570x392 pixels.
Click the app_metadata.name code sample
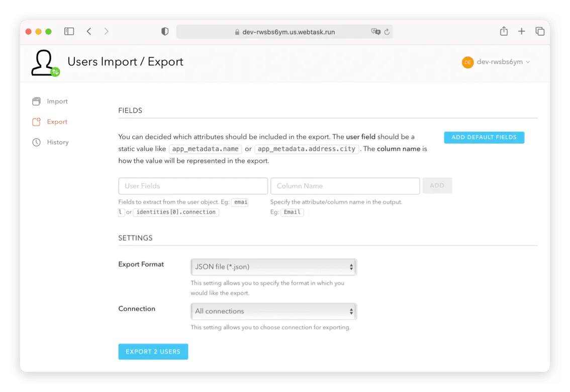[206, 149]
